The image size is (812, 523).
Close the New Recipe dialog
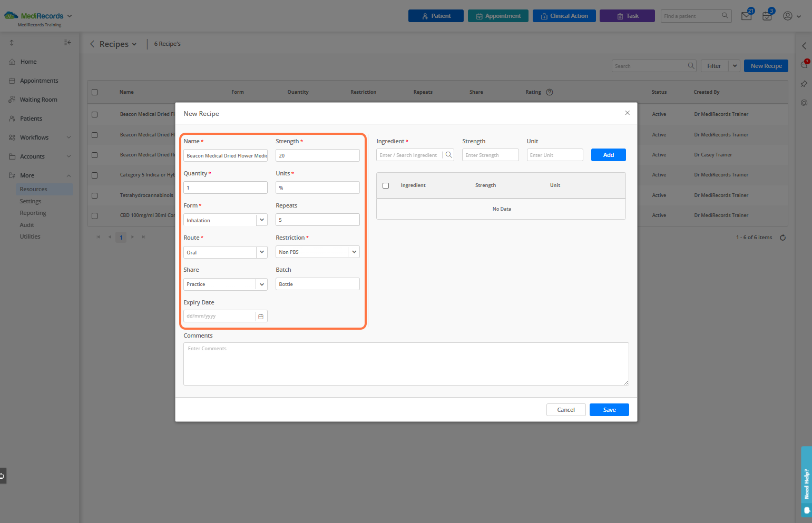[x=627, y=113]
